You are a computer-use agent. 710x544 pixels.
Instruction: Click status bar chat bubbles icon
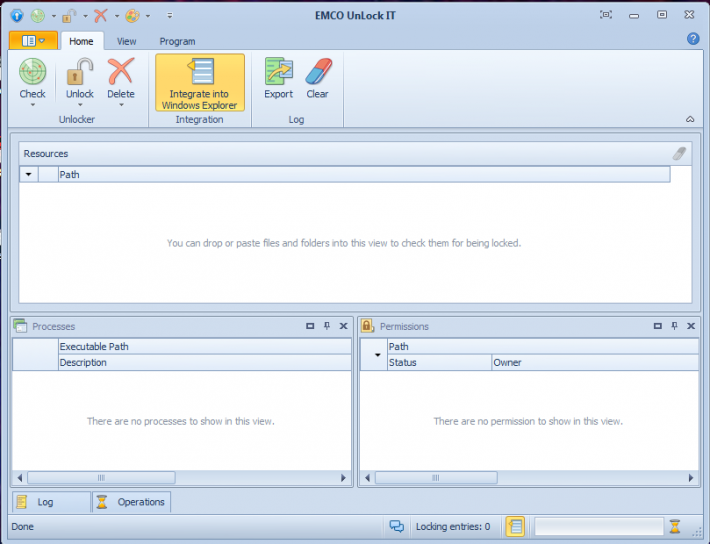click(x=397, y=526)
